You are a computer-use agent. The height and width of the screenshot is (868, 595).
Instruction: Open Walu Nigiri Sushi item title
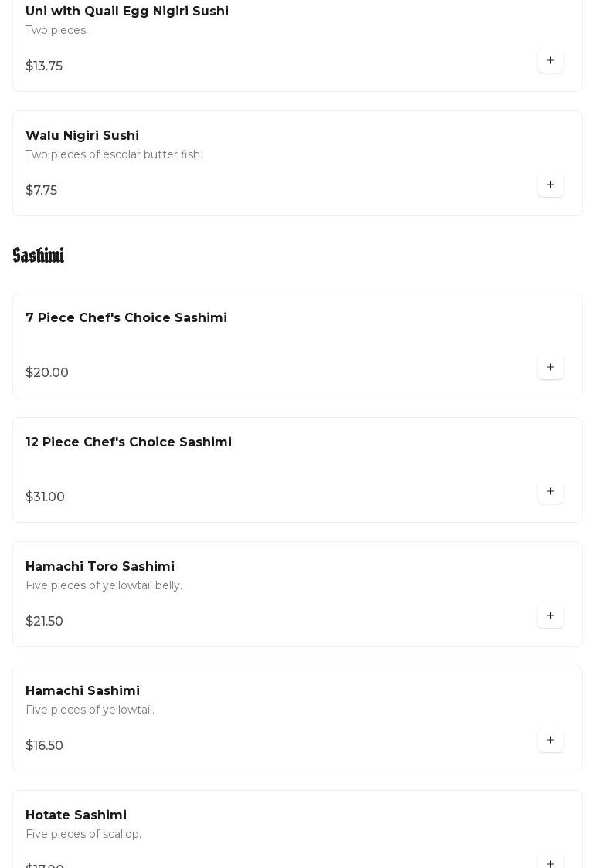pyautogui.click(x=82, y=136)
